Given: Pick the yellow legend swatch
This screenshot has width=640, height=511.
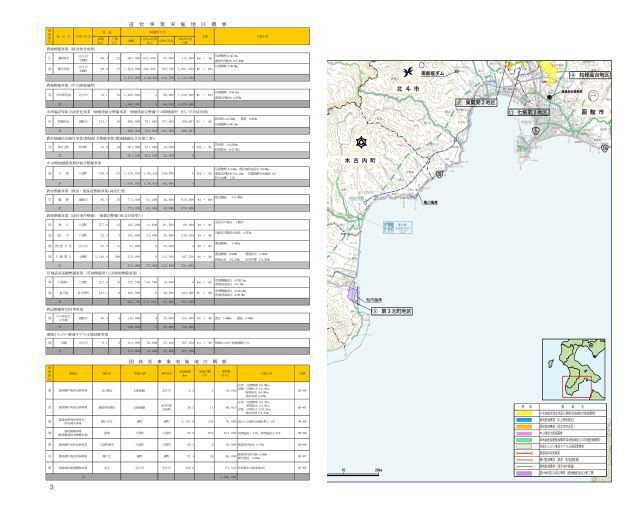Looking at the screenshot, I should coord(524,413).
